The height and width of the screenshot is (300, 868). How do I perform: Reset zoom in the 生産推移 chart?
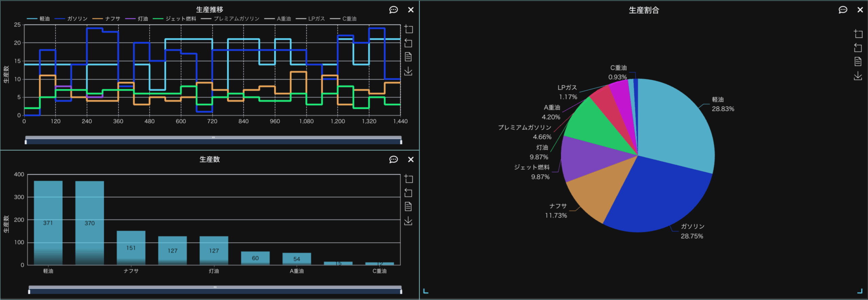point(409,43)
